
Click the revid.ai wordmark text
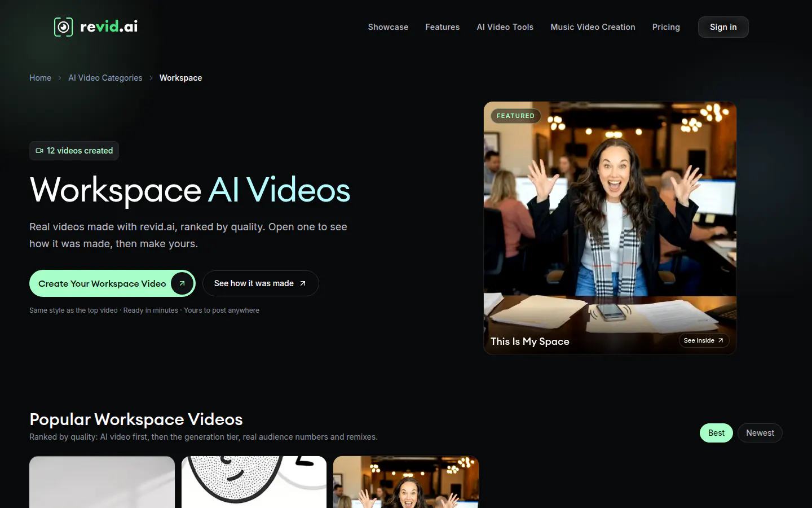point(109,27)
